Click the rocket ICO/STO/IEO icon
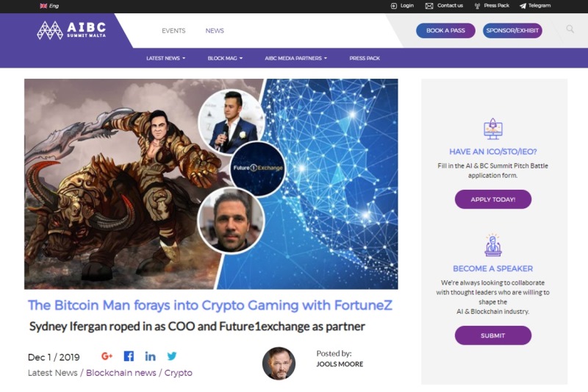This screenshot has height=392, width=588. (493, 129)
